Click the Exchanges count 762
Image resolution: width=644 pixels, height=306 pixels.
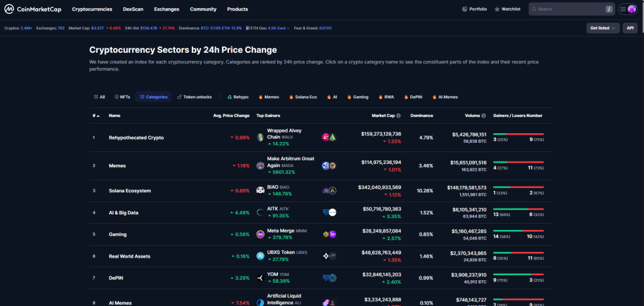click(61, 28)
